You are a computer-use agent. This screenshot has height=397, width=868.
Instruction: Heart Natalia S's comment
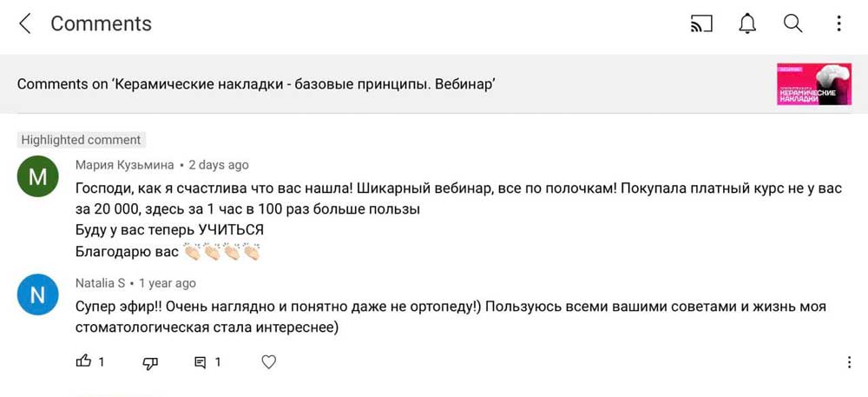pos(269,362)
